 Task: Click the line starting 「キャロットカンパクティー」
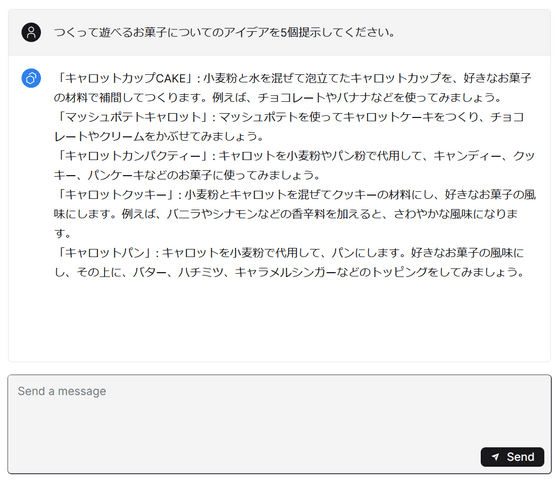295,156
